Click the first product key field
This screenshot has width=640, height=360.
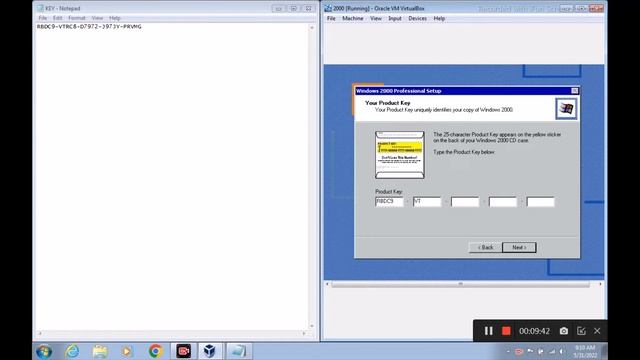tap(389, 202)
